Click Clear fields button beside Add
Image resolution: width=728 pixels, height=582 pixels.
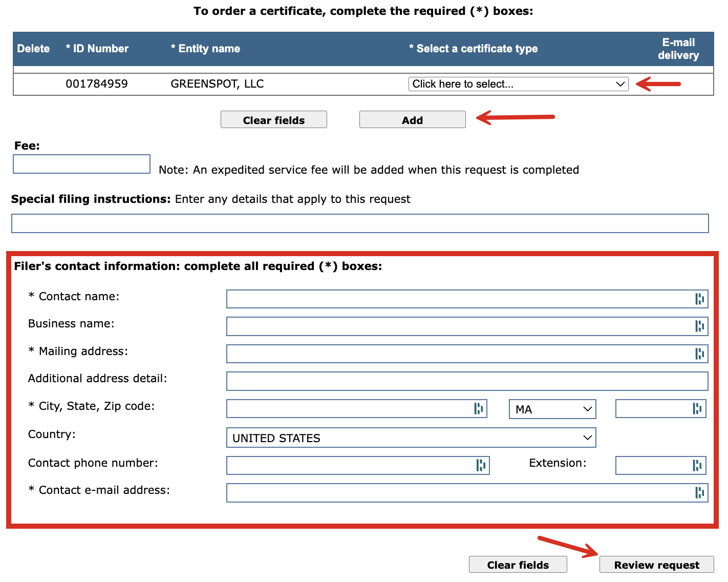point(274,120)
